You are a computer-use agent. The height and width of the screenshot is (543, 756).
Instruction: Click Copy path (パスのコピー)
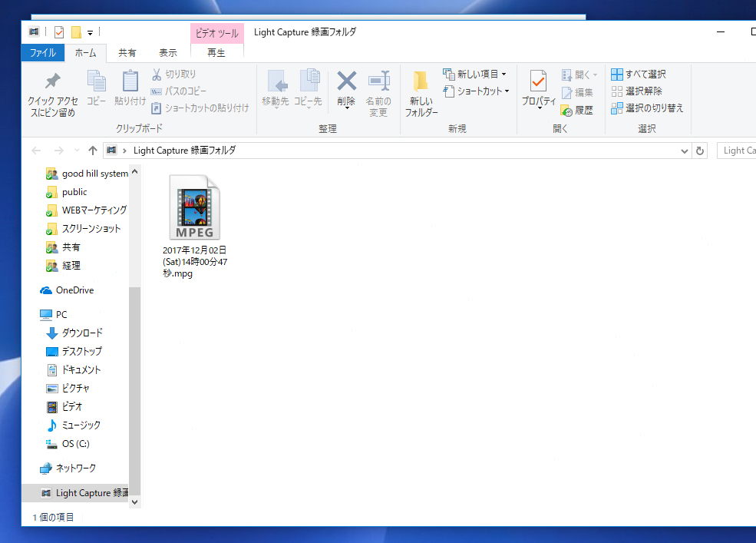point(179,91)
